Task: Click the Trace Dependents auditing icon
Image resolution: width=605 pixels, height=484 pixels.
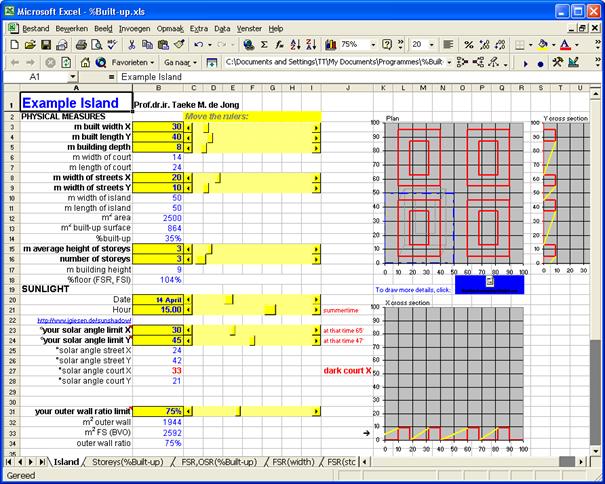Action: [478, 62]
